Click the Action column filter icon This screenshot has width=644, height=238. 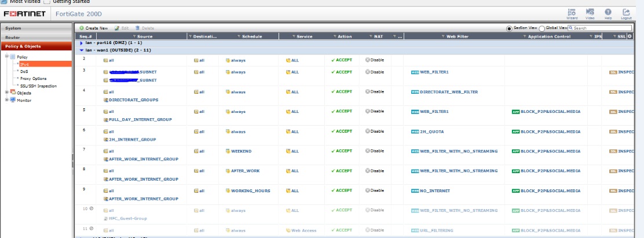pyautogui.click(x=335, y=36)
